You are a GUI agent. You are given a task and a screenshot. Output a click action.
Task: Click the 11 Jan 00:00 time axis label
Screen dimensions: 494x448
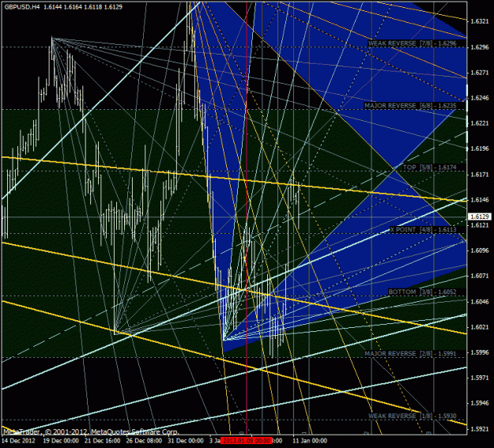[x=310, y=440]
